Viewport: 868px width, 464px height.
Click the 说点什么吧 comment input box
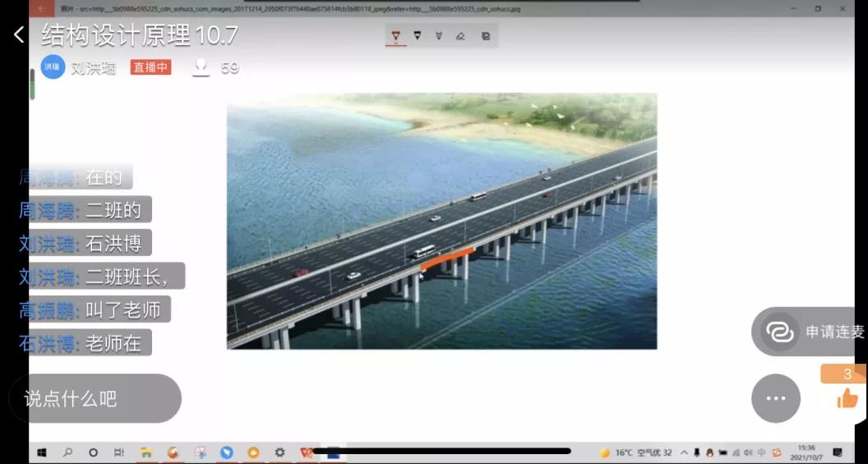tap(95, 399)
